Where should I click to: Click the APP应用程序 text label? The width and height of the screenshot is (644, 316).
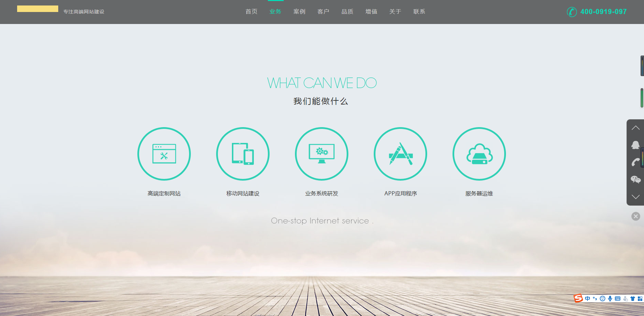coord(400,194)
